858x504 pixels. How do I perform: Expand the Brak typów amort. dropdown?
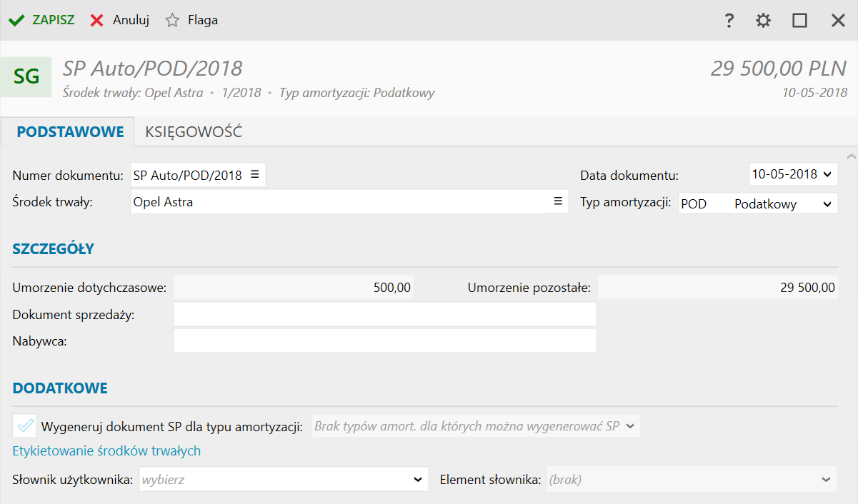[x=629, y=426]
